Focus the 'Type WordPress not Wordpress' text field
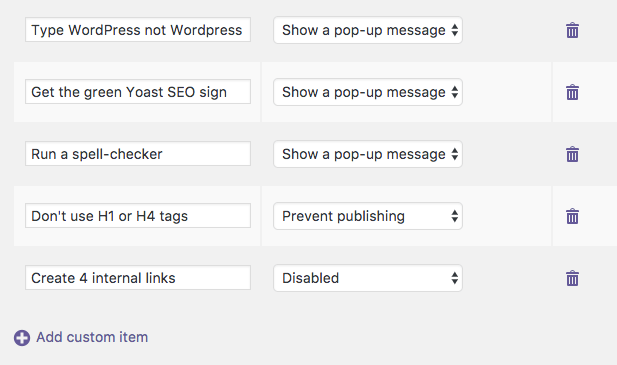The image size is (617, 365). 138,29
